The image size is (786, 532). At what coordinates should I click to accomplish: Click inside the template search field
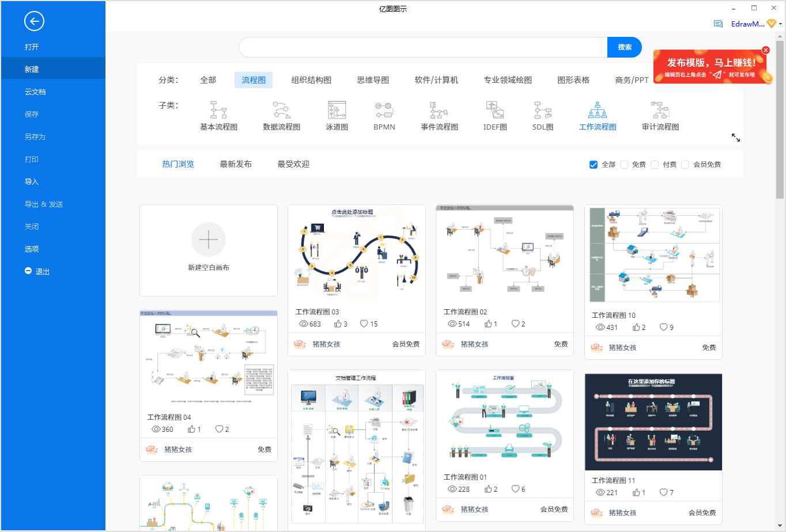point(423,47)
